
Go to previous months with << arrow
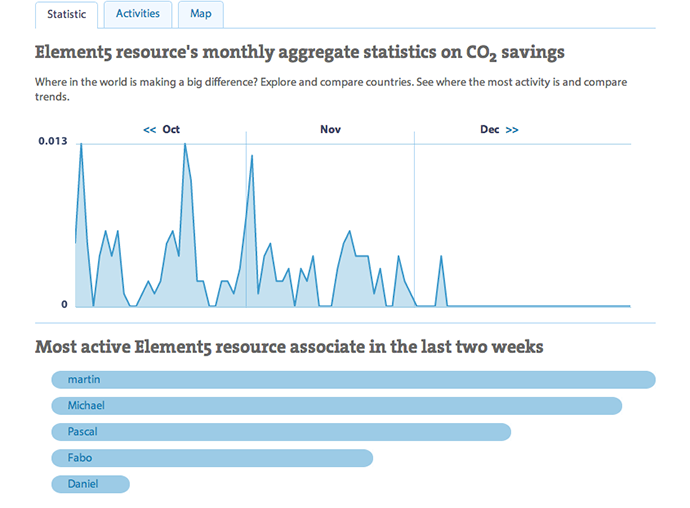(x=150, y=130)
